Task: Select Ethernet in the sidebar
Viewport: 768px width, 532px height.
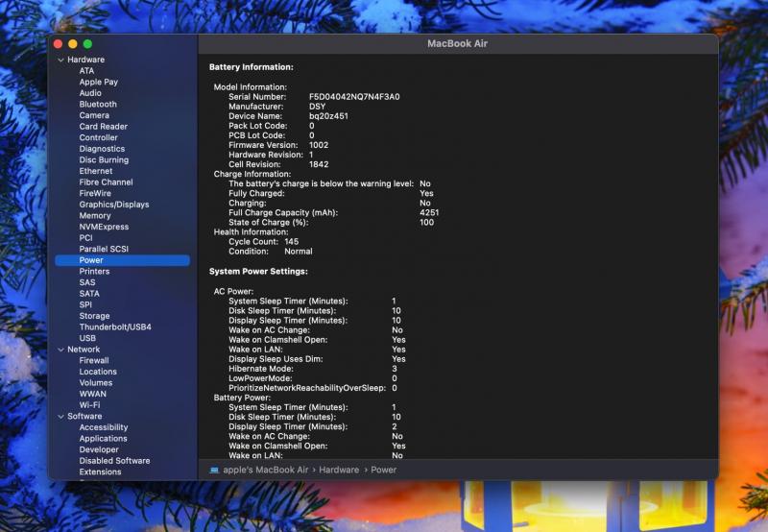Action: point(96,171)
